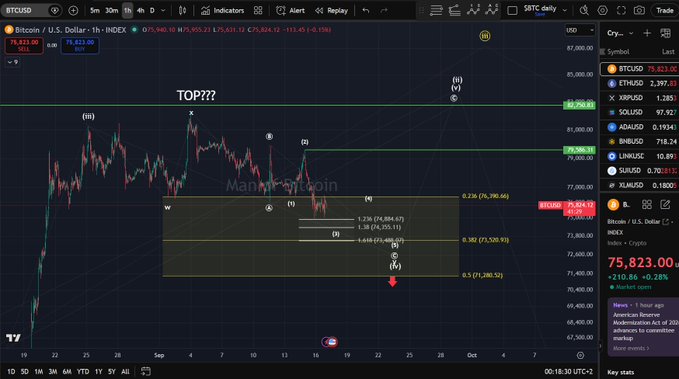Viewport: 679px width, 379px height.
Task: Click the Symbol column header
Action: [x=618, y=52]
